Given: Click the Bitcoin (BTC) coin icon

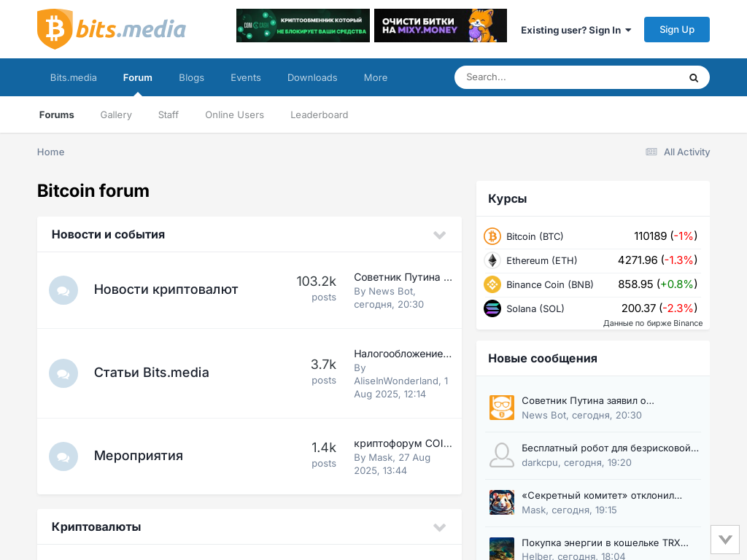Looking at the screenshot, I should pyautogui.click(x=492, y=236).
